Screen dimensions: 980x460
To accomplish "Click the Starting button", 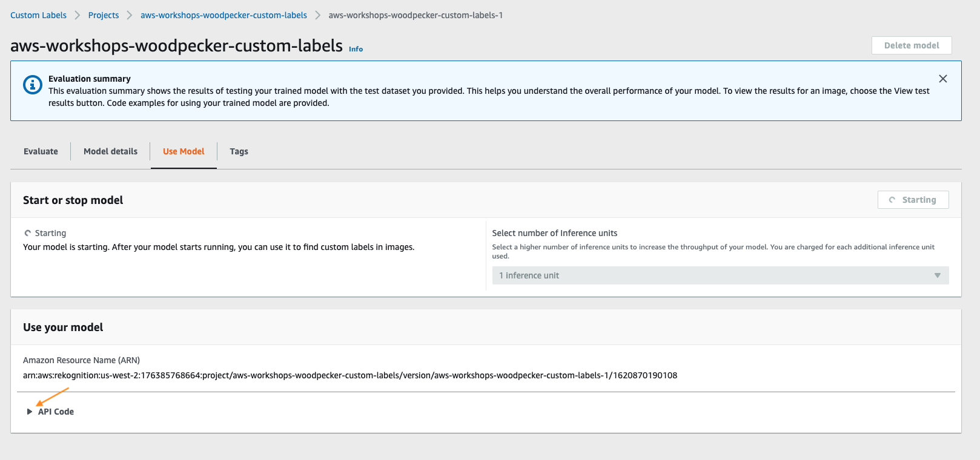I will 913,200.
